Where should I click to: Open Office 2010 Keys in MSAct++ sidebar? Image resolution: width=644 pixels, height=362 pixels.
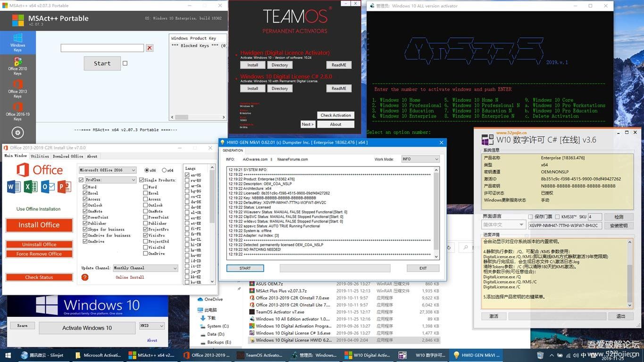[17, 66]
